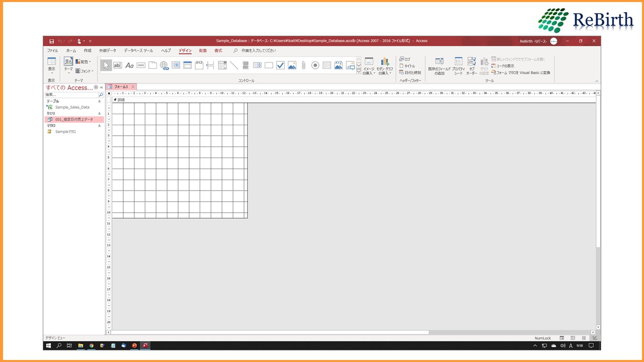Collapse the クエリ group in navigation pane
Screen dimensions: 644x362
(99, 113)
